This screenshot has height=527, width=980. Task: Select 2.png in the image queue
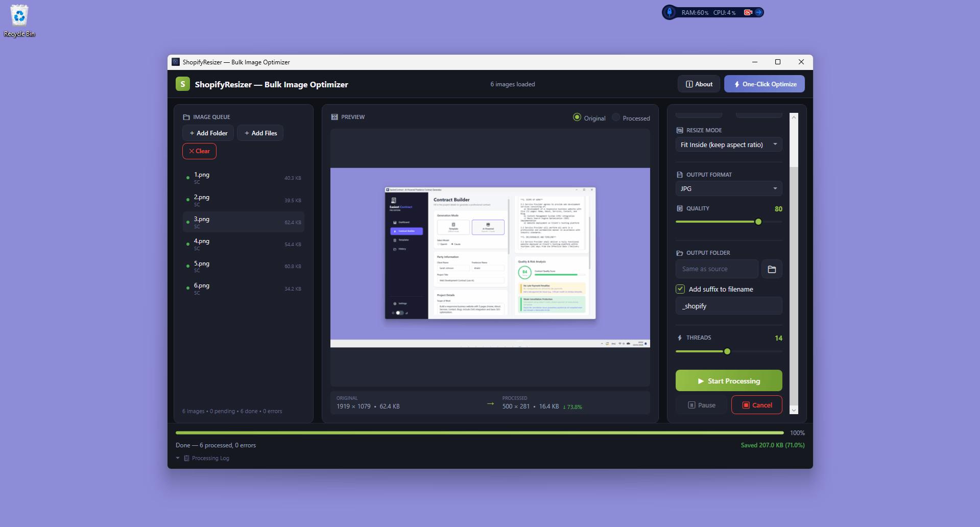click(243, 200)
